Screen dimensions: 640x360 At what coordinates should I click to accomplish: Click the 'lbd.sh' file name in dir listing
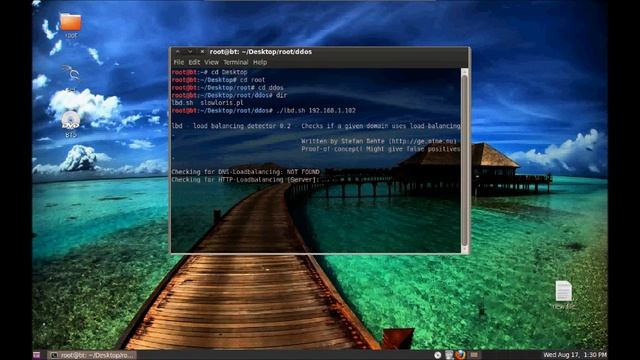tap(182, 103)
